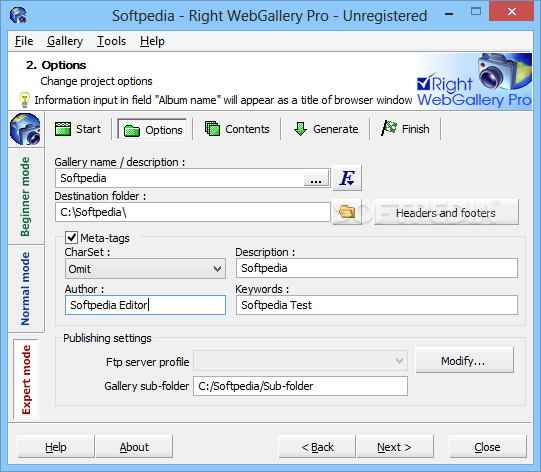
Task: Select Expert mode tab
Action: [26, 380]
